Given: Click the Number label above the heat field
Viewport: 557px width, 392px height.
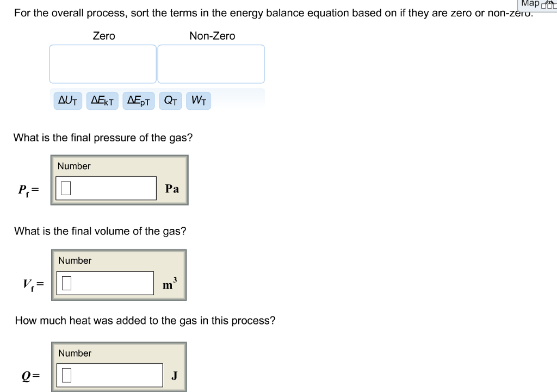Looking at the screenshot, I should click(x=75, y=353).
